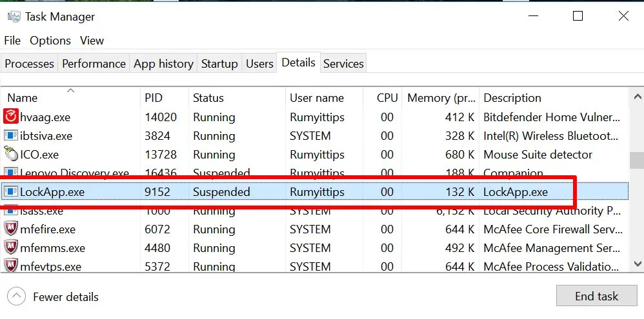Click the 680 K memory value
Image resolution: width=644 pixels, height=319 pixels.
pyautogui.click(x=460, y=155)
